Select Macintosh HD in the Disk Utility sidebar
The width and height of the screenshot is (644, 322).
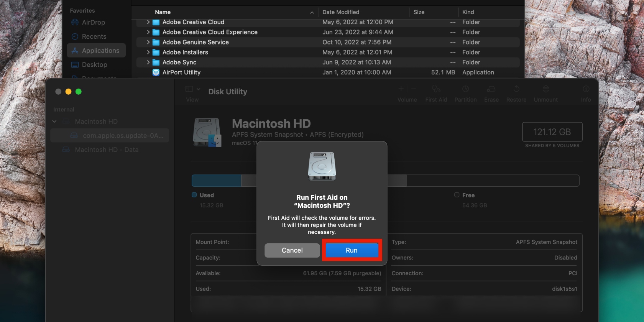pos(96,122)
